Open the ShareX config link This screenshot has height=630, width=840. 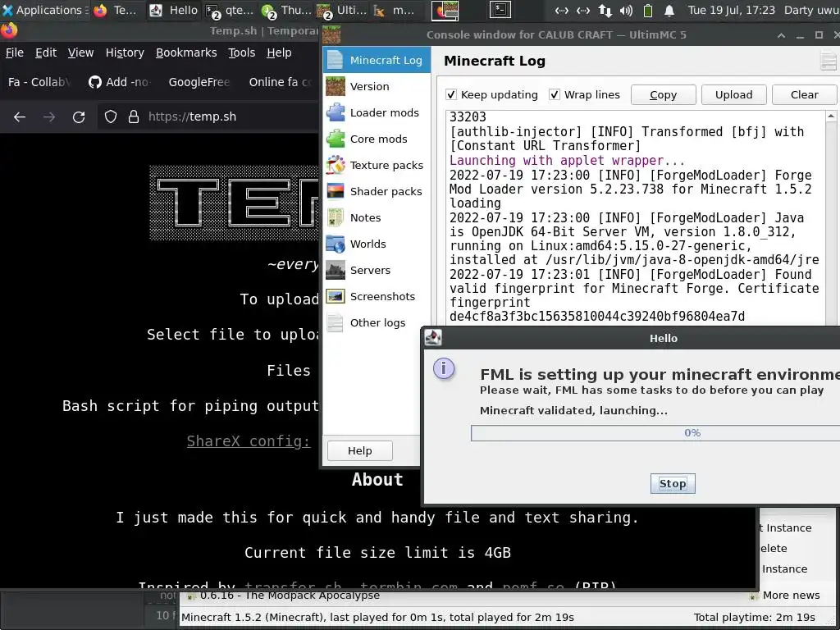[x=249, y=441]
